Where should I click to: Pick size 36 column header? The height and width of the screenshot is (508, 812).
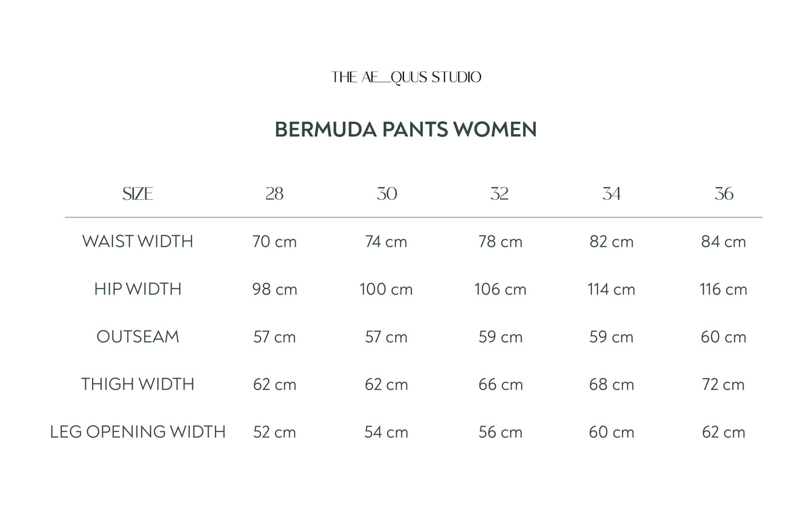(x=723, y=194)
